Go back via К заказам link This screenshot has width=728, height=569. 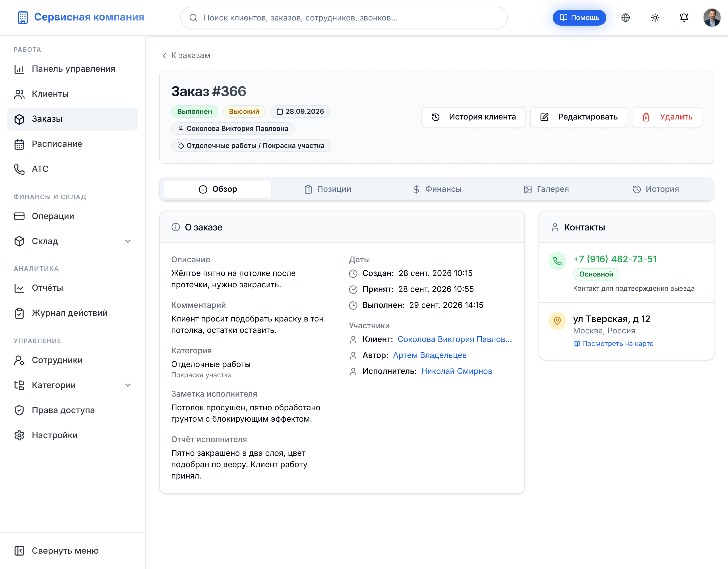coord(186,55)
